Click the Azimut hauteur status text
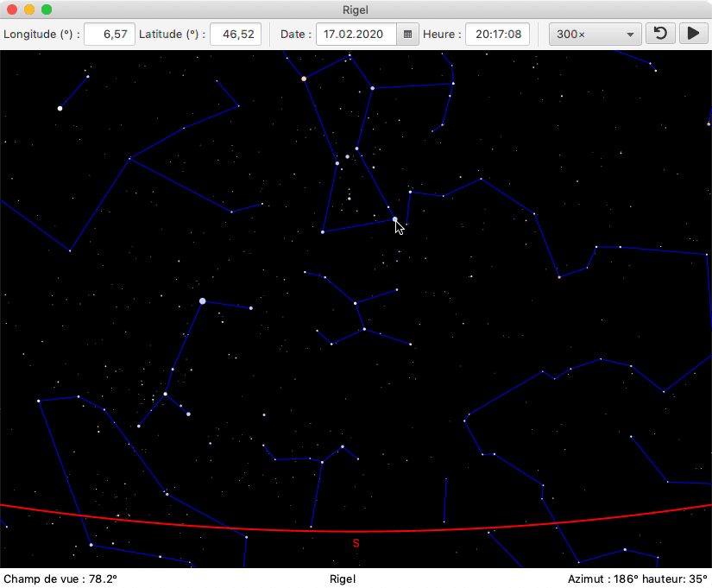Screen dimensions: 712x588 pyautogui.click(x=638, y=579)
